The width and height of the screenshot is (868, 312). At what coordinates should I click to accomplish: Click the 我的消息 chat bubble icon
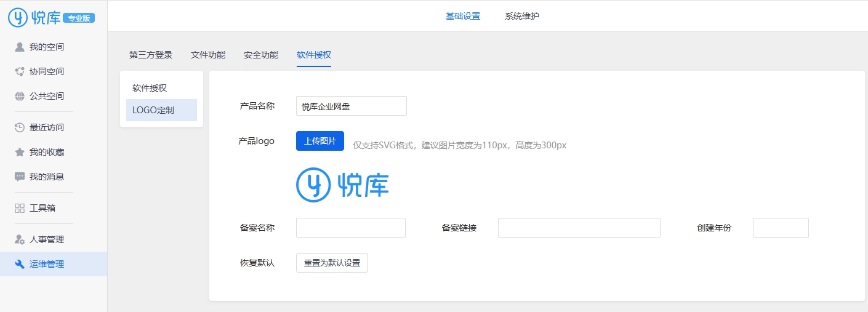click(20, 177)
